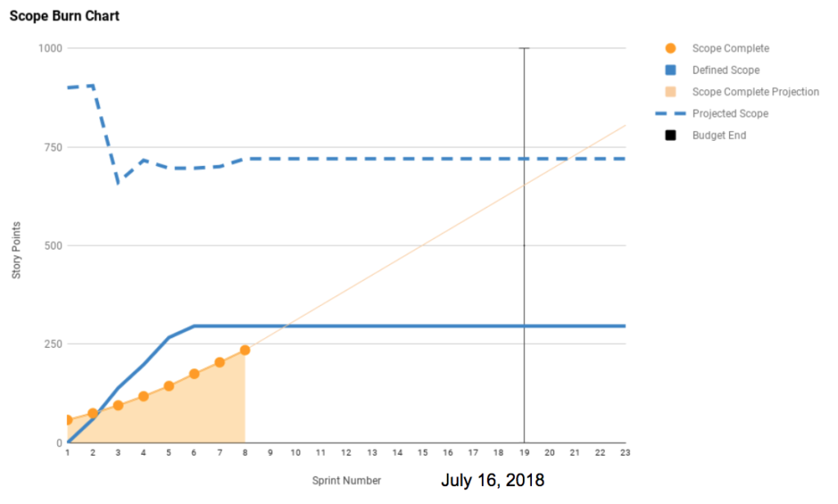Screen dimensions: 838x504
Task: Click the dashed Projected Scope legend line
Action: pyautogui.click(x=670, y=114)
